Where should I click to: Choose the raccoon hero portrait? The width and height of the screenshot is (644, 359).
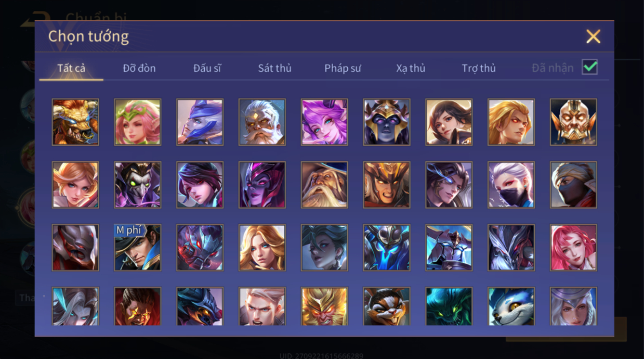pyautogui.click(x=387, y=306)
